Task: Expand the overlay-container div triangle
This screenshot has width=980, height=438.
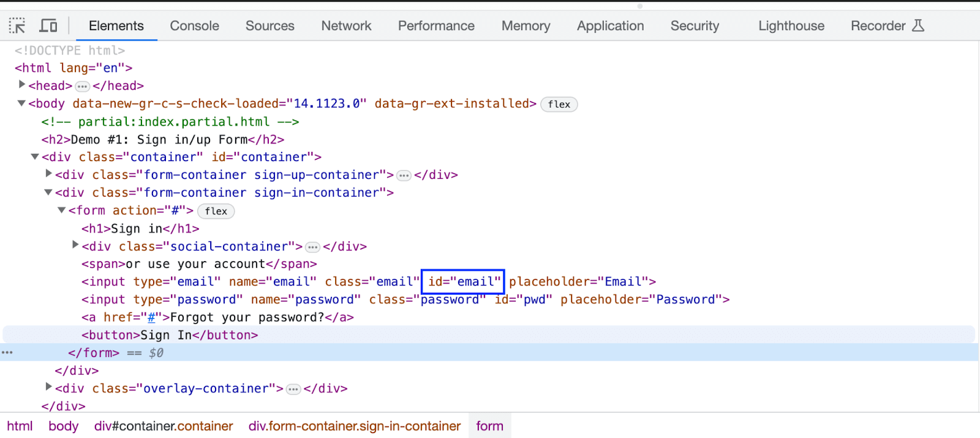Action: 48,387
